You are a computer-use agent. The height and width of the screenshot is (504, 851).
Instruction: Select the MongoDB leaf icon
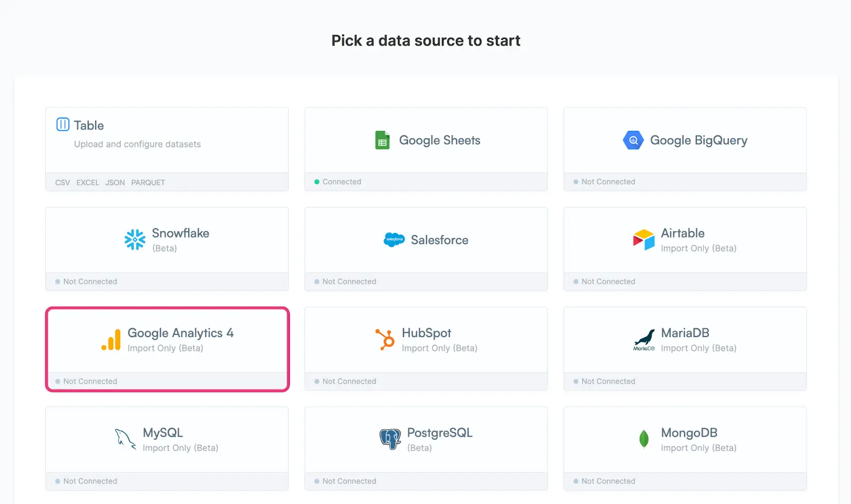pos(643,439)
